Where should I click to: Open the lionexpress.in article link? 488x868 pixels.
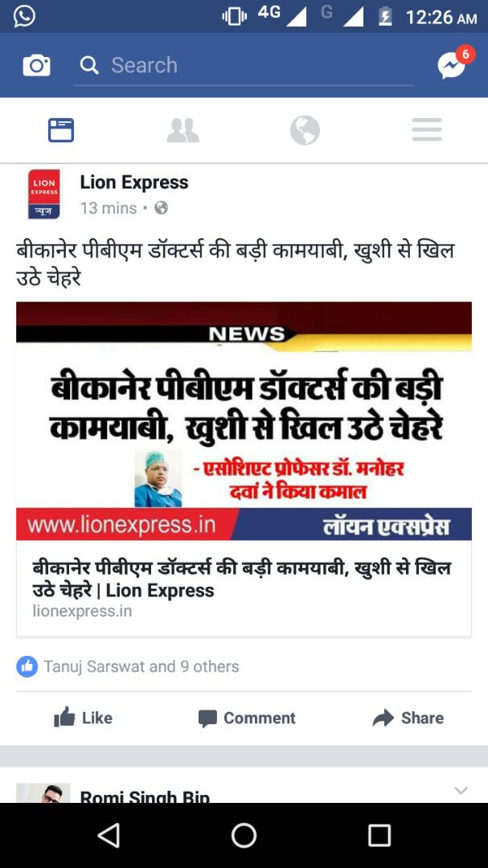[x=244, y=588]
